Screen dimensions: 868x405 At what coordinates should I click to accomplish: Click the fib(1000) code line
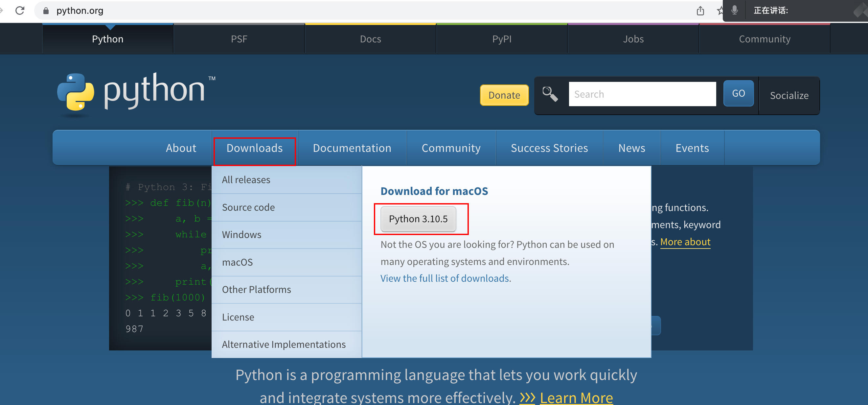click(x=165, y=298)
